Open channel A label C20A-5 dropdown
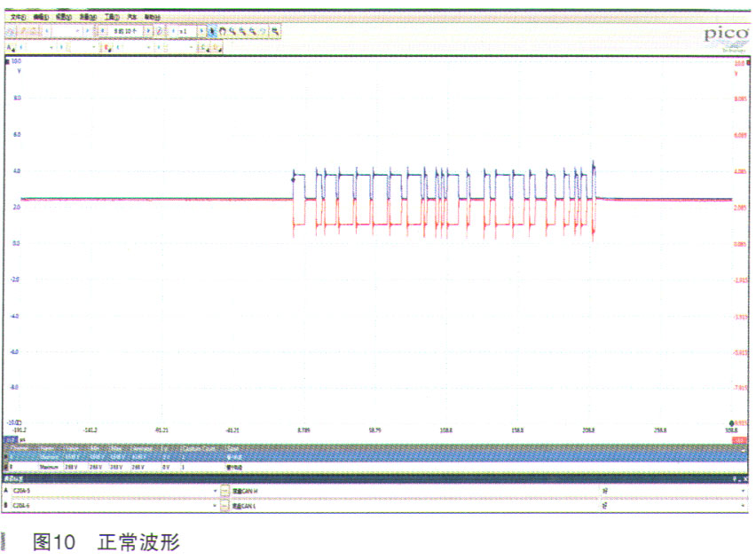Screen dimensions: 756x560 [215, 491]
